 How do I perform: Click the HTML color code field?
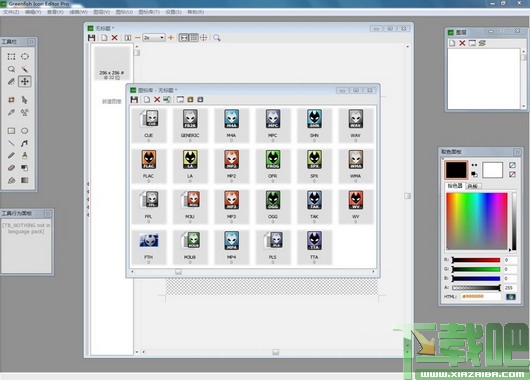pos(480,296)
